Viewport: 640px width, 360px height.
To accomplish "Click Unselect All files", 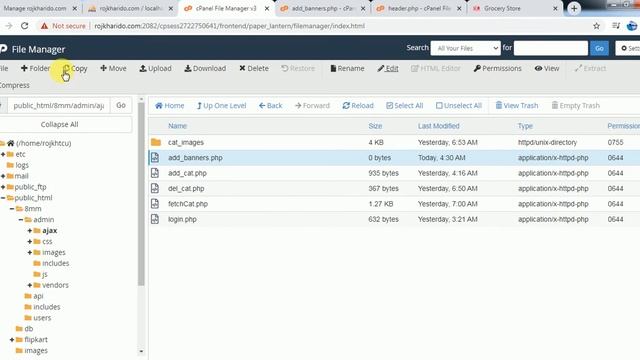I will point(459,105).
